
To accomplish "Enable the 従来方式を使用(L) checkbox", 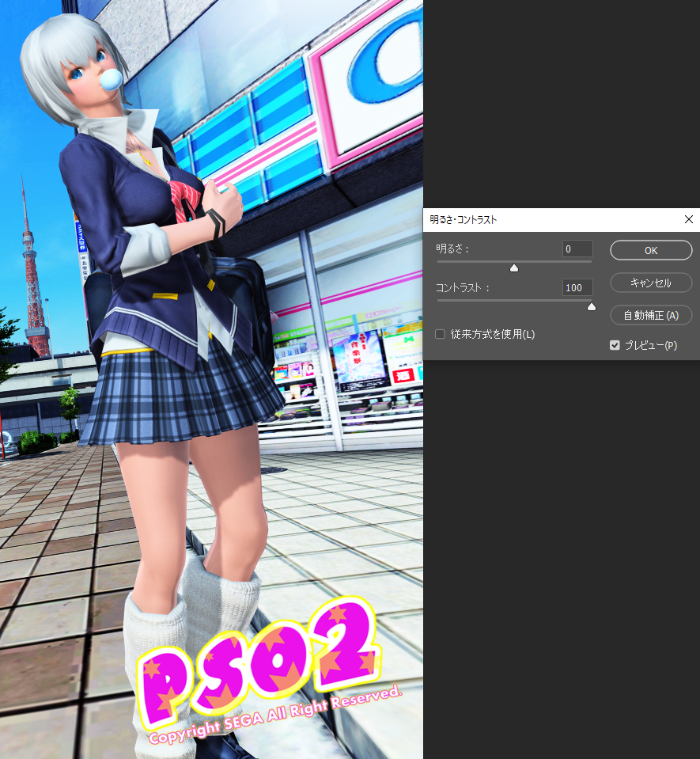I will click(440, 334).
